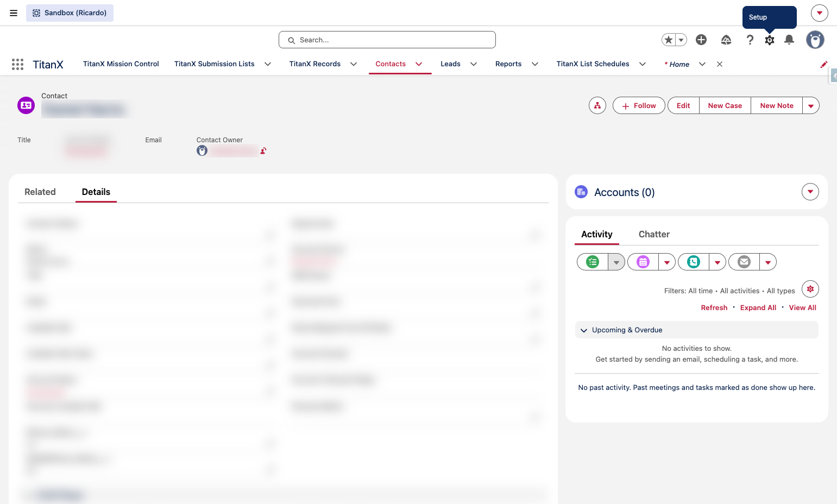This screenshot has height=504, width=837.
Task: Click the Expand All link
Action: click(758, 307)
